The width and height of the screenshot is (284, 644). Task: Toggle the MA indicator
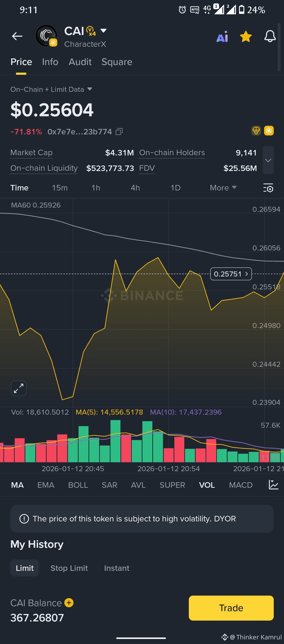[x=17, y=485]
